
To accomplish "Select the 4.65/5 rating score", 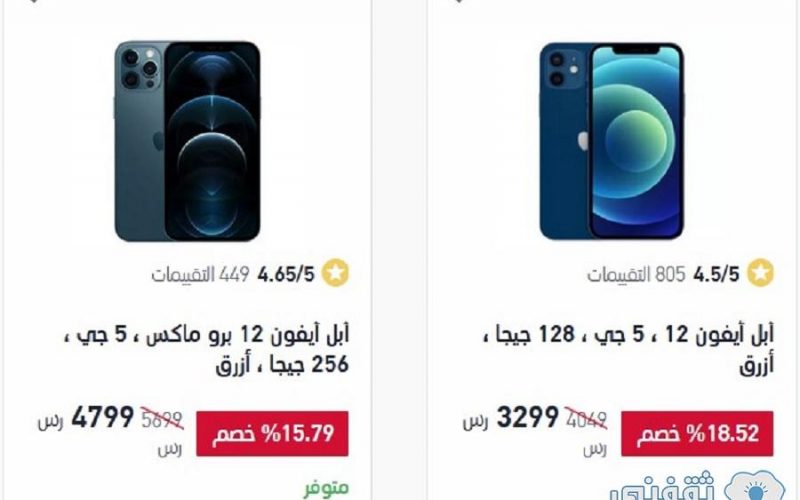I will click(286, 274).
